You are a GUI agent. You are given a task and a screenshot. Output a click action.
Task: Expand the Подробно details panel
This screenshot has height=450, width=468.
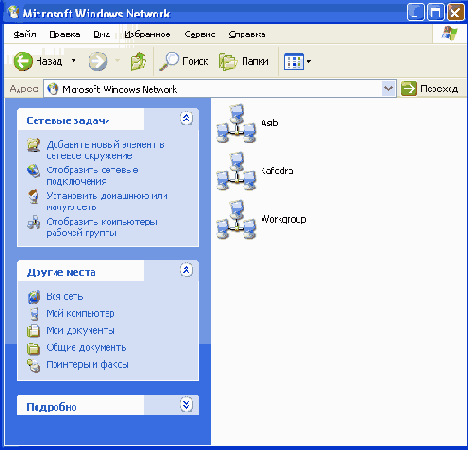point(186,405)
